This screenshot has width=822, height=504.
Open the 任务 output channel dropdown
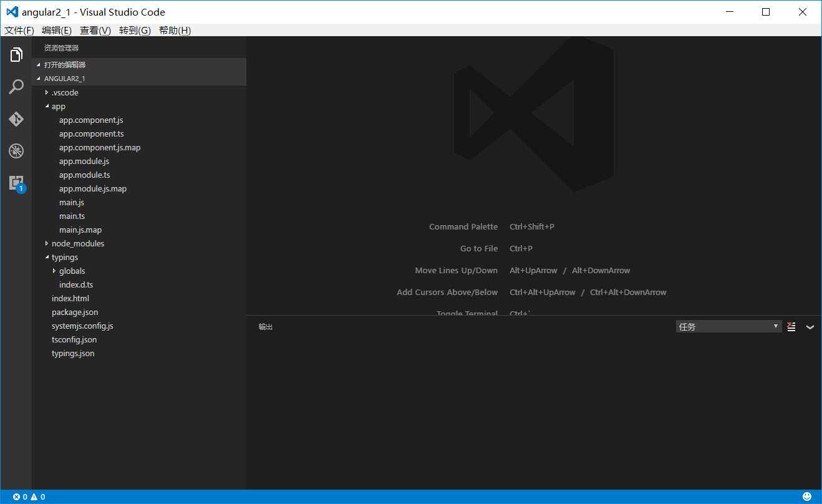pos(728,326)
